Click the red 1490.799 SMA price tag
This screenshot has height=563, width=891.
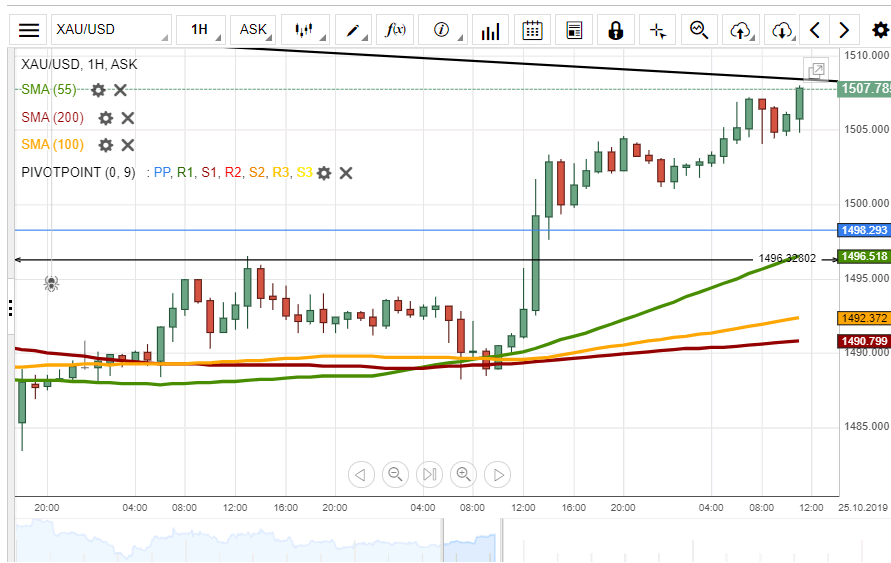[x=864, y=341]
